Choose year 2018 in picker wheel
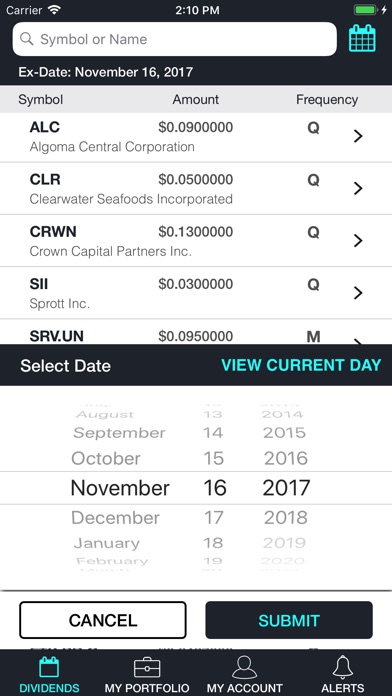Viewport: 392px width, 696px height. [285, 518]
